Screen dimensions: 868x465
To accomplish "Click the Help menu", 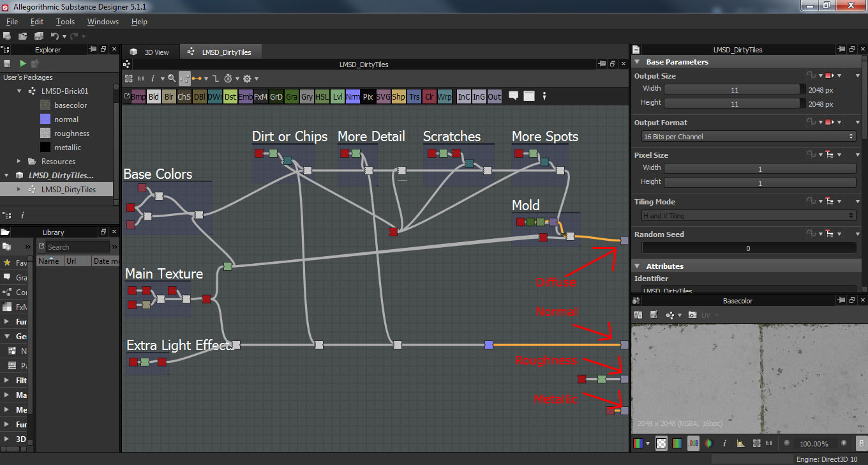I will pos(139,22).
